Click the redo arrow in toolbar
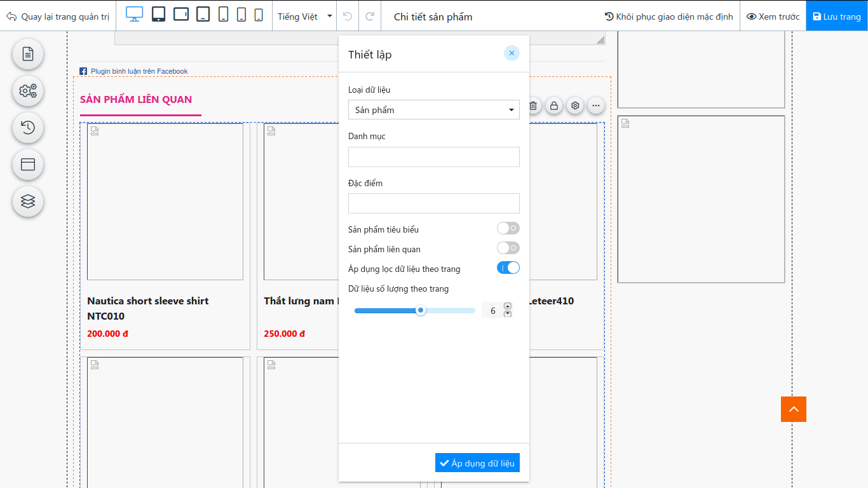Screen dimensions: 868x488 (x=370, y=16)
